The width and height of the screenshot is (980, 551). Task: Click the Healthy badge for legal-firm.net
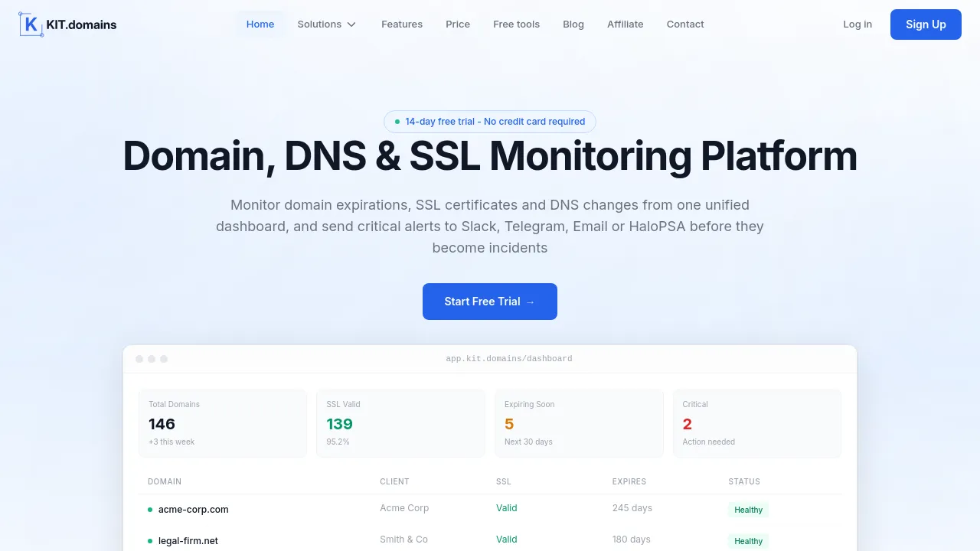748,541
